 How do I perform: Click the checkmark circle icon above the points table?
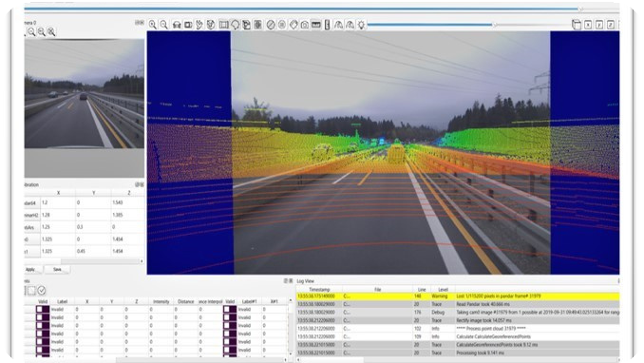pos(42,290)
